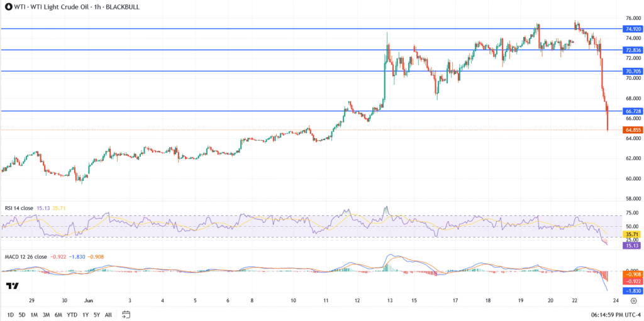Open chart settings gear icon

coord(633,301)
